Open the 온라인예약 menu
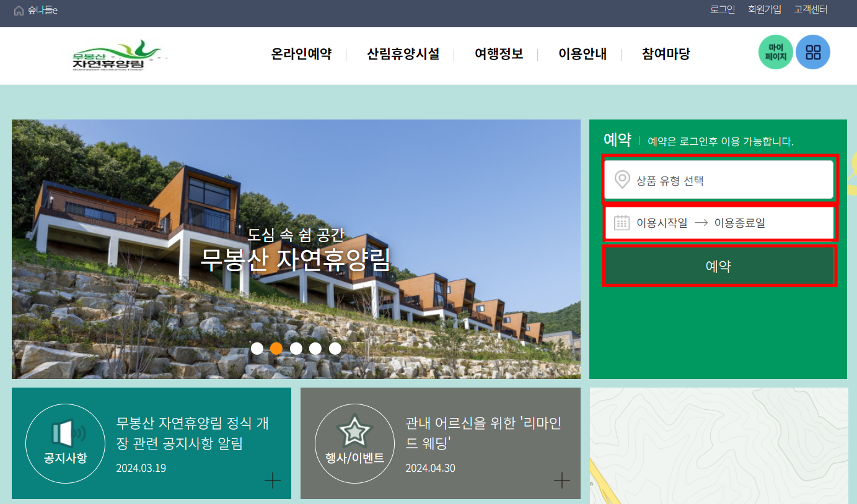The height and width of the screenshot is (504, 857). pos(301,54)
